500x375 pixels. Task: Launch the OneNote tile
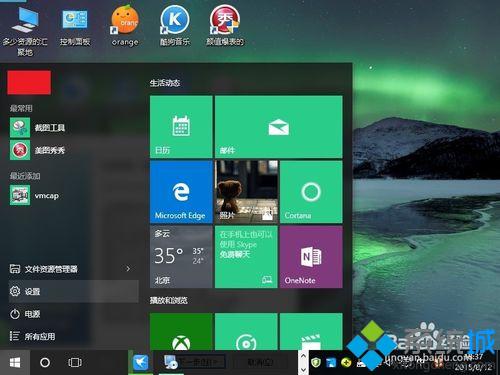click(x=311, y=257)
